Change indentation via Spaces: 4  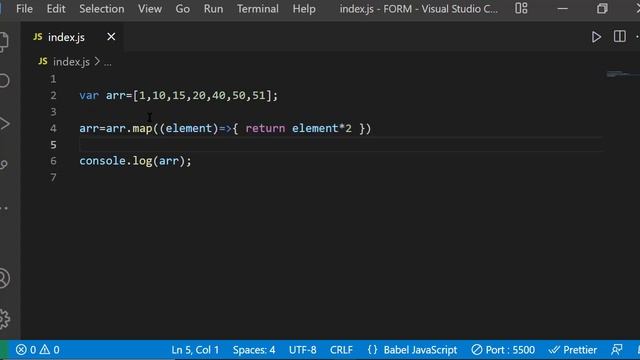pos(254,350)
